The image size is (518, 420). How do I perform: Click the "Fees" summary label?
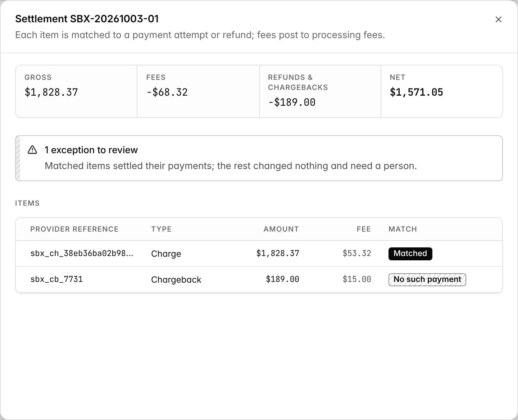pos(156,77)
